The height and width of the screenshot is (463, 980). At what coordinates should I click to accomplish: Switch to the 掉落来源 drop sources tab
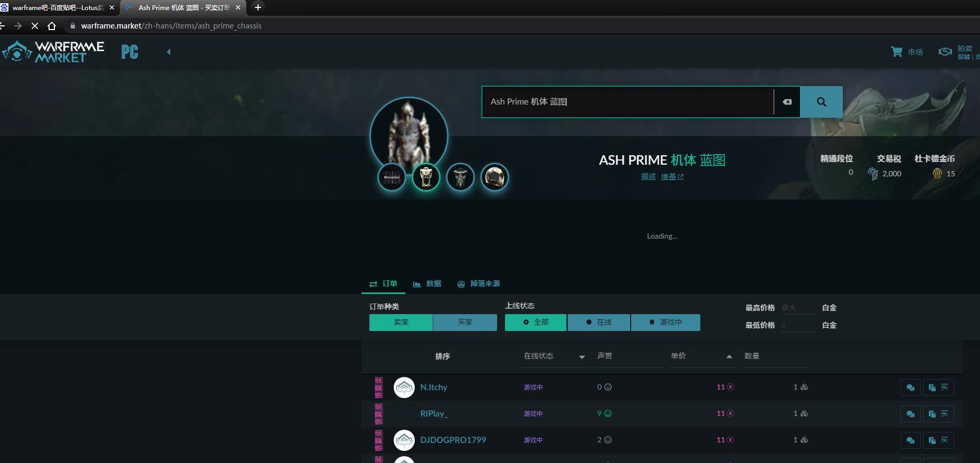tap(479, 284)
